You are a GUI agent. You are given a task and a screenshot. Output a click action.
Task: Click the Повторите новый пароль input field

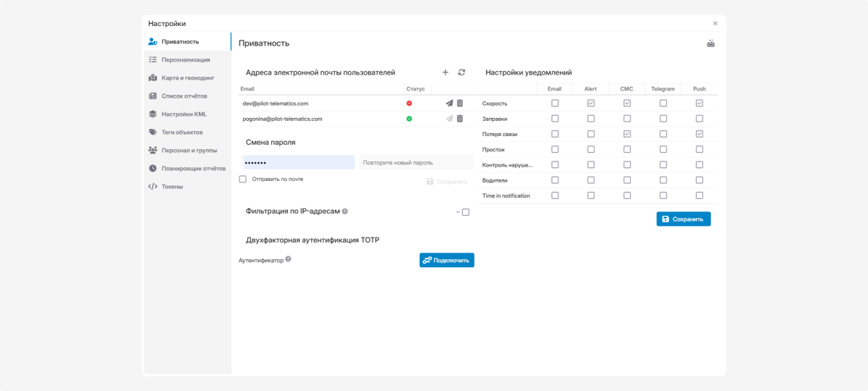(x=416, y=163)
